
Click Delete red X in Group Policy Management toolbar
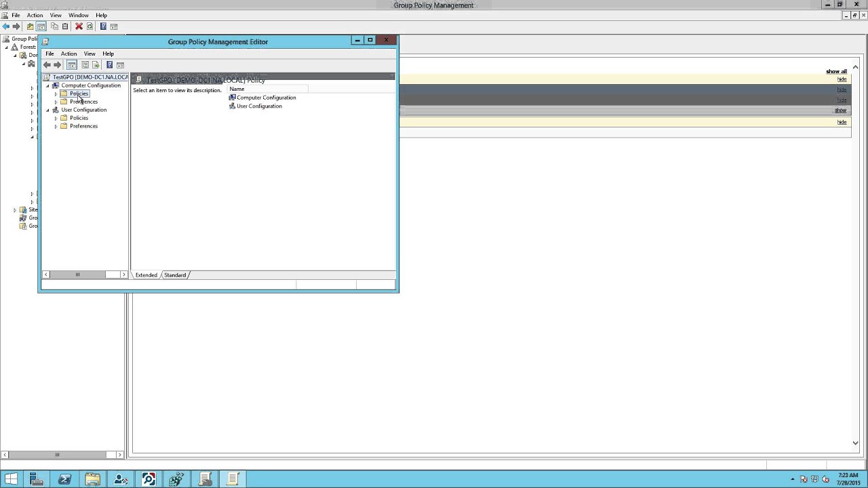[79, 26]
